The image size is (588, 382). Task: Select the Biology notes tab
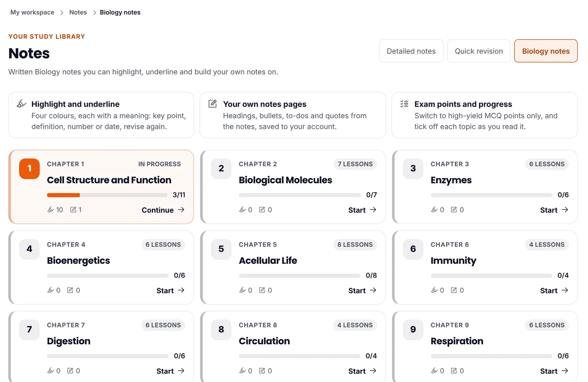click(x=546, y=51)
